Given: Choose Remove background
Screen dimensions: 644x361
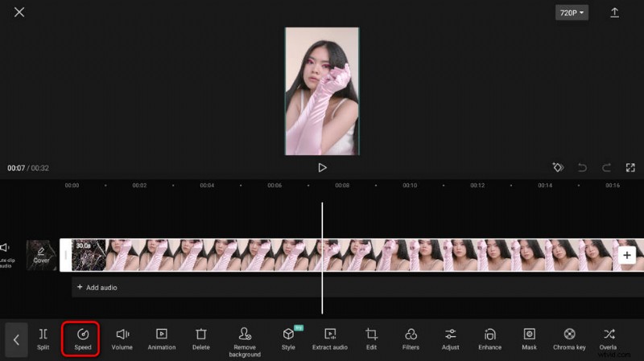Looking at the screenshot, I should (245, 343).
